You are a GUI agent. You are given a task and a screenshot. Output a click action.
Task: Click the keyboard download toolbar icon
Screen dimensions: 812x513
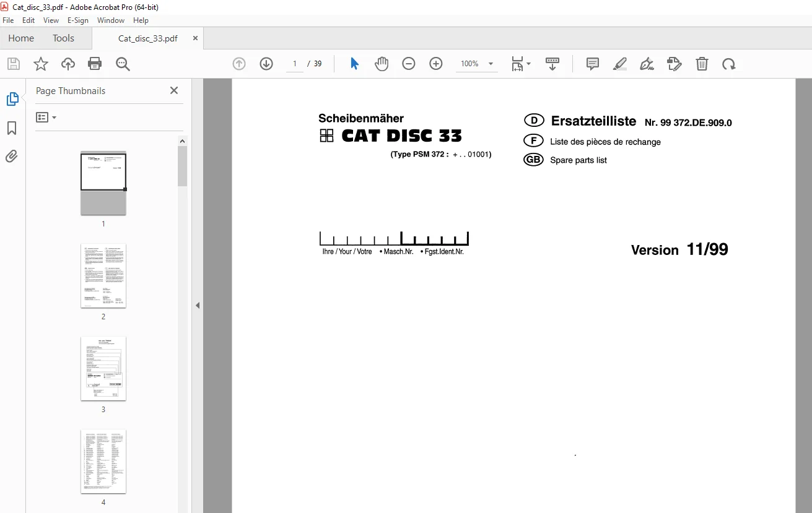pos(552,64)
